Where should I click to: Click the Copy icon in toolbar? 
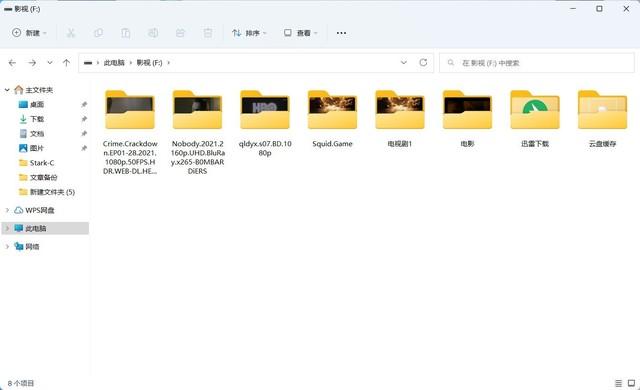click(98, 33)
